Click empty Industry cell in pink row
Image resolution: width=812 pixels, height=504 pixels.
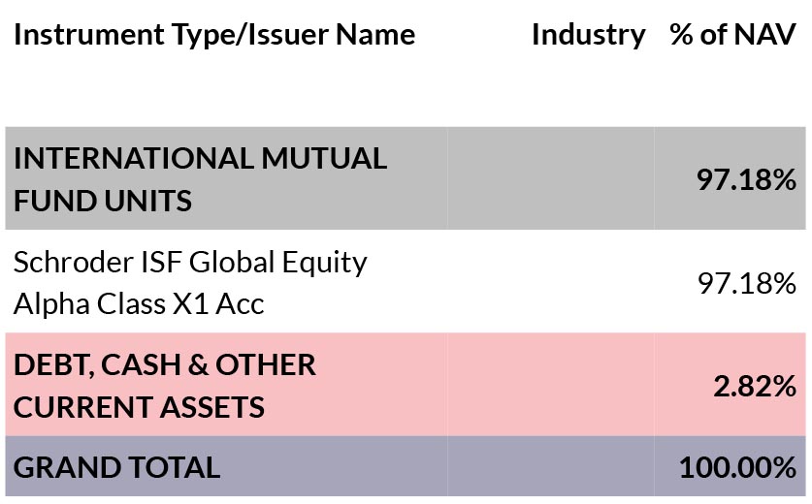(550, 385)
